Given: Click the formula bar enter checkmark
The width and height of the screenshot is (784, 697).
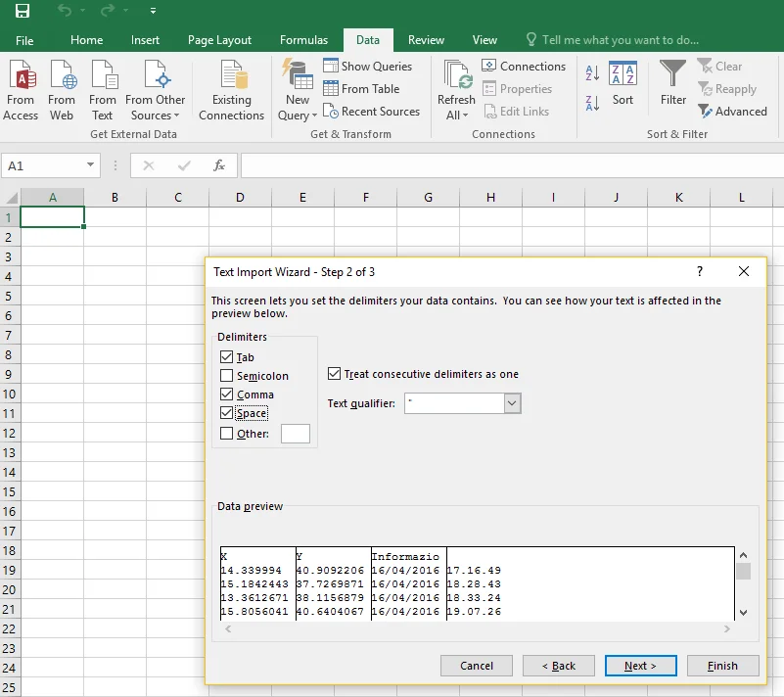Looking at the screenshot, I should (184, 165).
